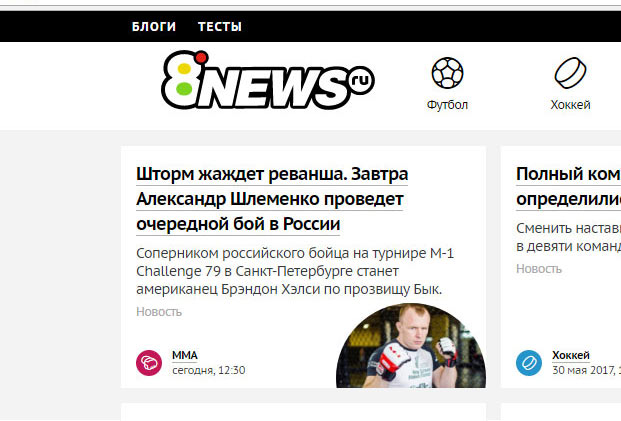Open hockey section via puck icon in header
This screenshot has width=621, height=421.
570,73
